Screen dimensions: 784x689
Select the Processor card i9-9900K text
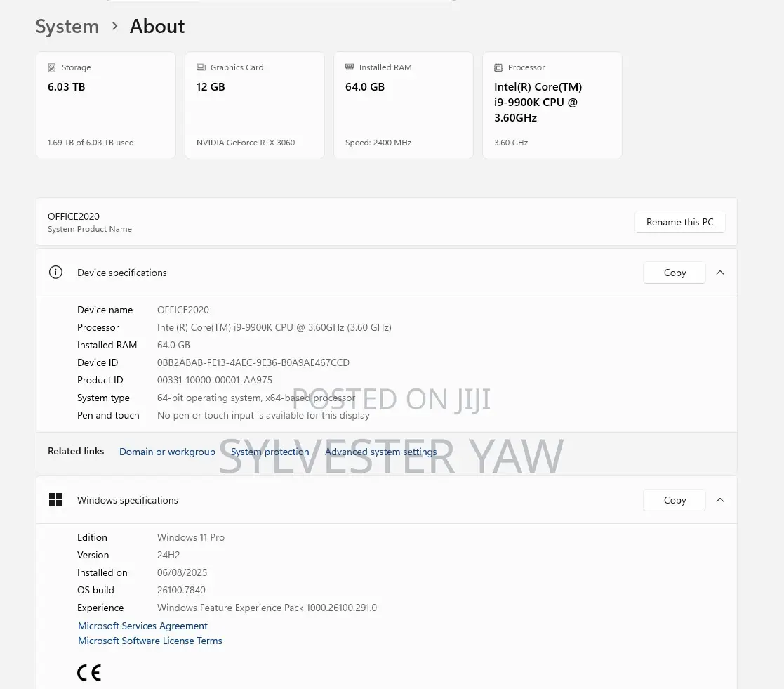pyautogui.click(x=538, y=102)
